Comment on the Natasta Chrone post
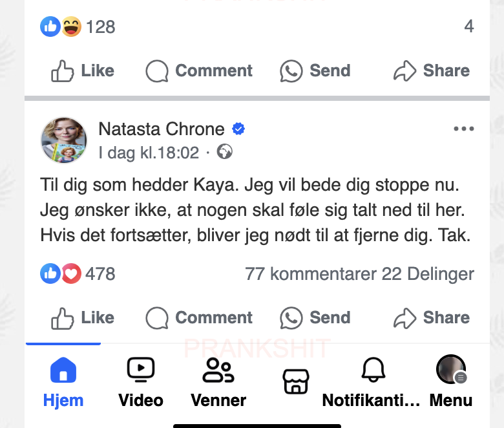This screenshot has width=504, height=428. (x=199, y=317)
